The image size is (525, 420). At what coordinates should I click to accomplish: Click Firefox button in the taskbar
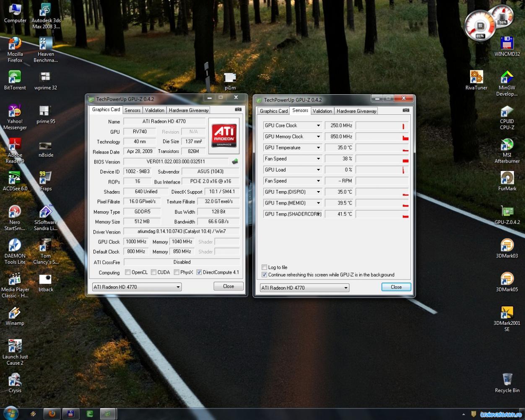tap(52, 414)
